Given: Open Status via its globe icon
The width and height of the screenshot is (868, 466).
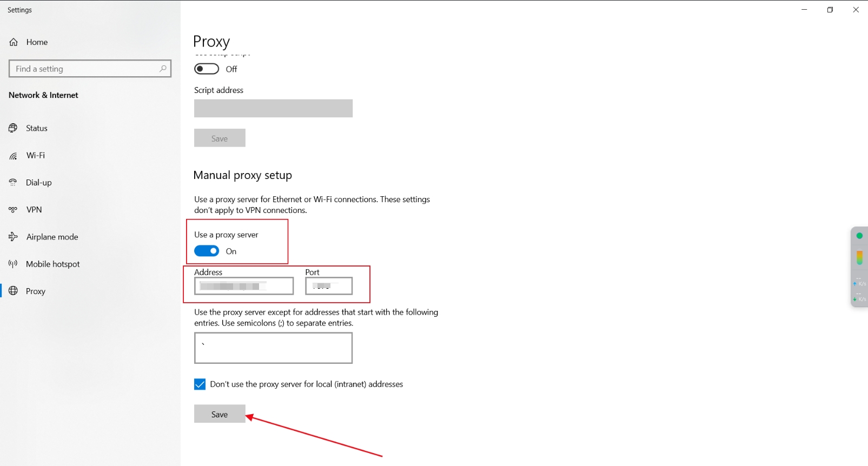Looking at the screenshot, I should pyautogui.click(x=13, y=128).
